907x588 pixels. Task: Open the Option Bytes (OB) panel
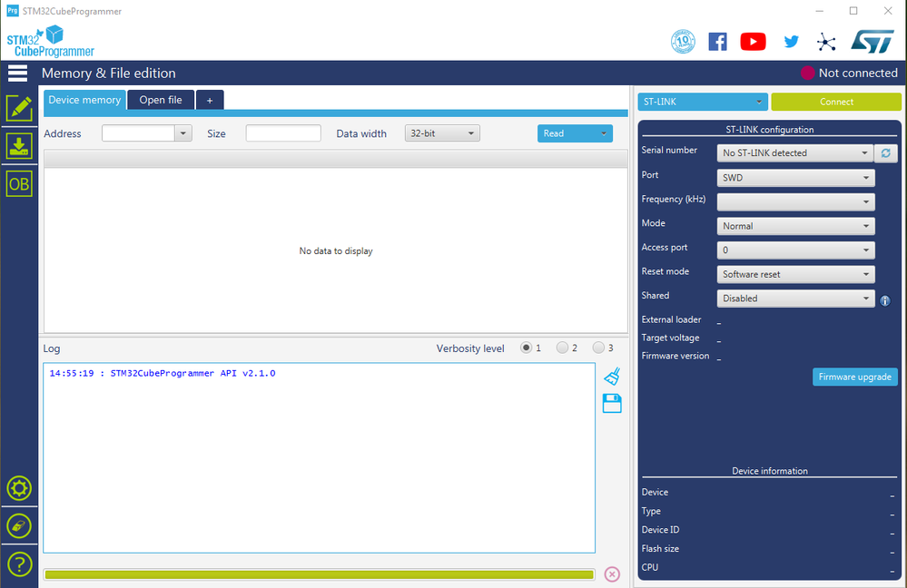pos(19,184)
